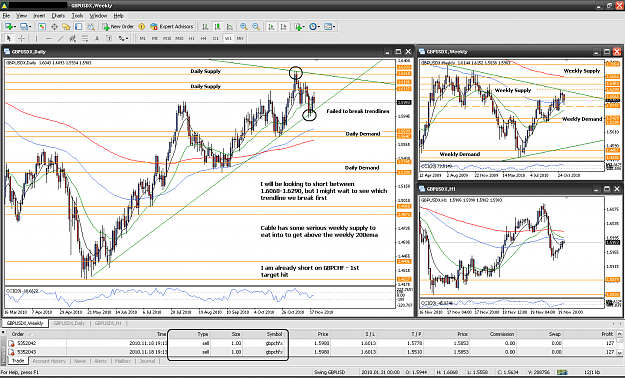Select the GBPUSDX,Daily chart tab
Screen dimensions: 625x378
pos(69,323)
